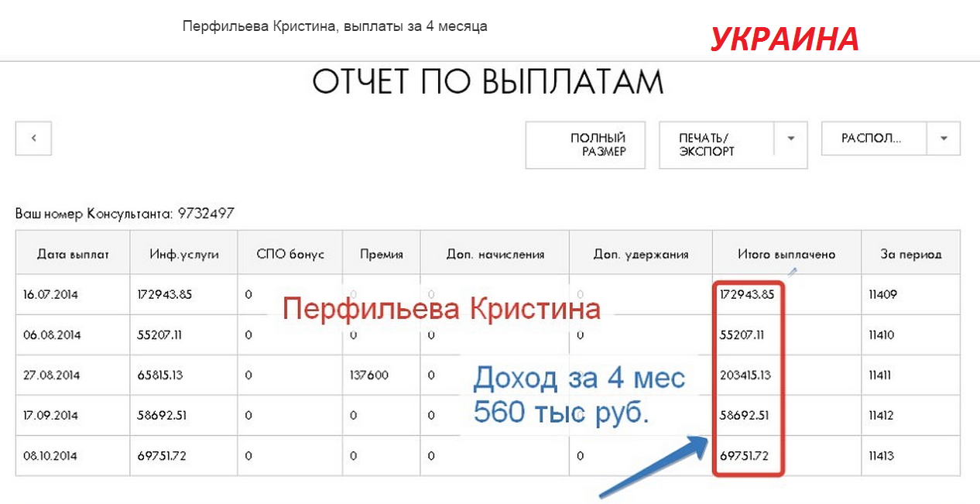Click Инф.услуги value 55207.11
This screenshot has height=504, width=980.
184,334
